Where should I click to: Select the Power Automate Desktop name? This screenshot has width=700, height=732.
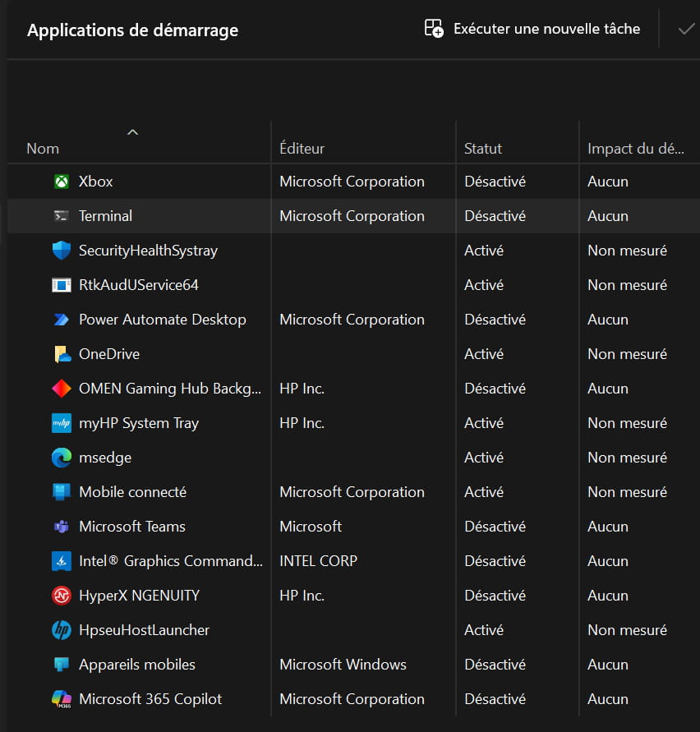[163, 320]
